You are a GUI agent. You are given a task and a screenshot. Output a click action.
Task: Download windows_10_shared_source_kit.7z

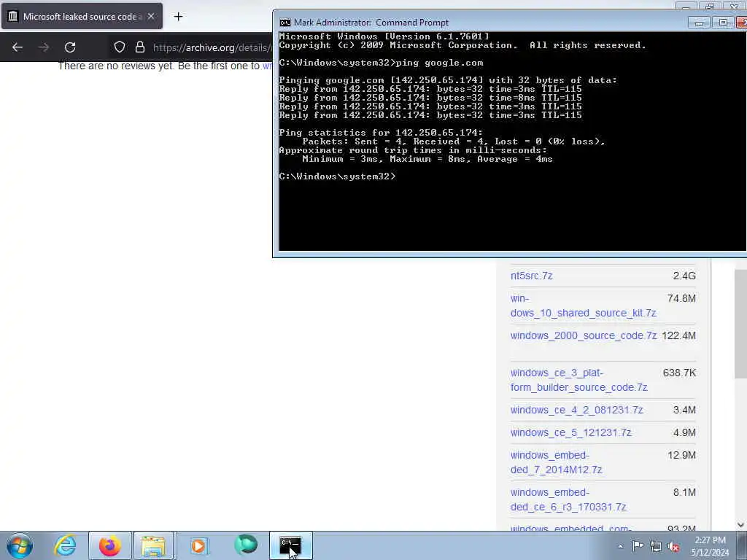click(x=583, y=306)
